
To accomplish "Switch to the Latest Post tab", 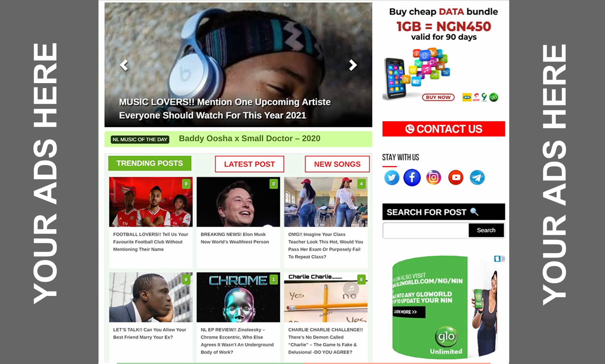I will tap(249, 164).
